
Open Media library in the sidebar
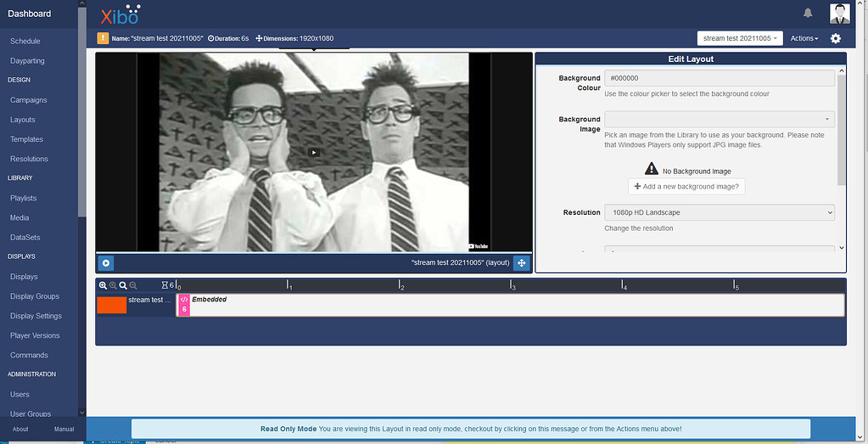pyautogui.click(x=20, y=218)
